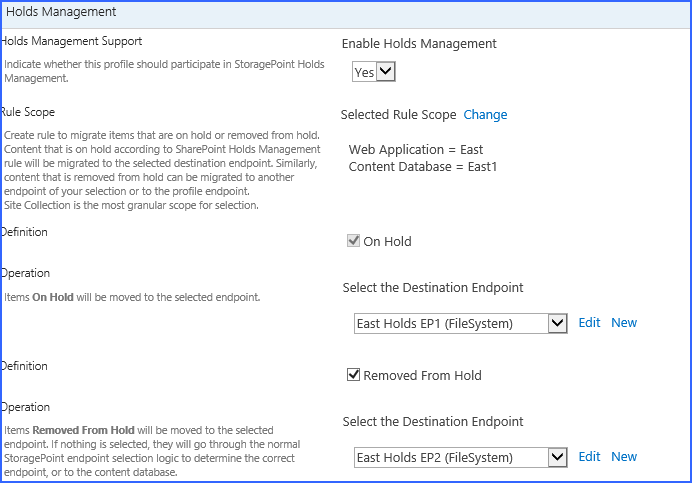This screenshot has width=692, height=483.
Task: Click the Holds Management Support heading
Action: 72,41
